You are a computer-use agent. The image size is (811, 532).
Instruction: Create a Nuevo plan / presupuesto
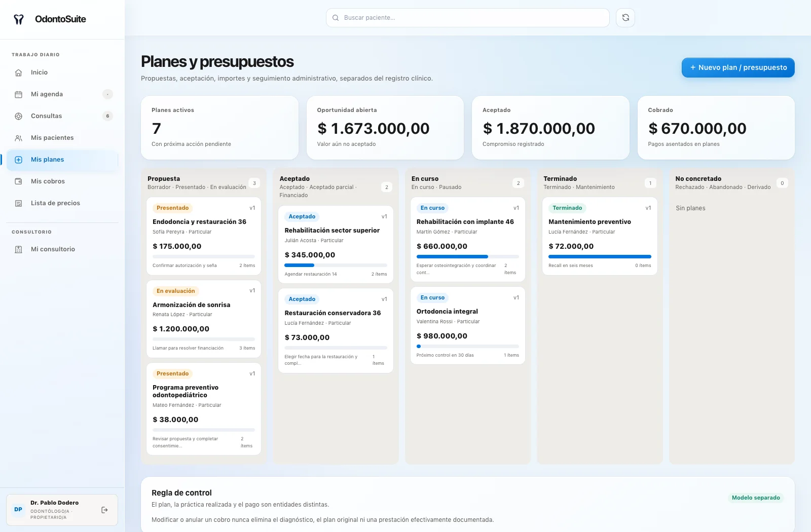738,67
